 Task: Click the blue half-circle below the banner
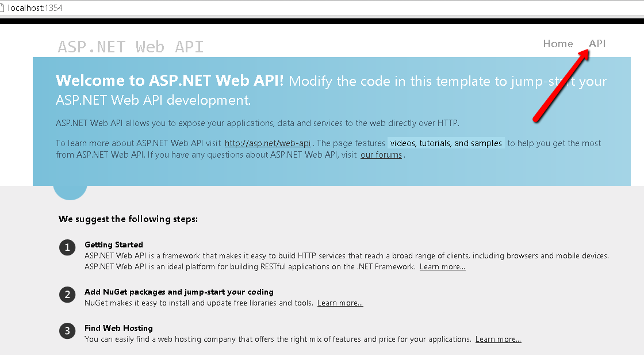pos(70,193)
